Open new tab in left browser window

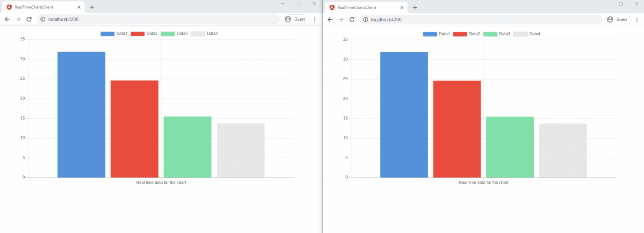[92, 7]
